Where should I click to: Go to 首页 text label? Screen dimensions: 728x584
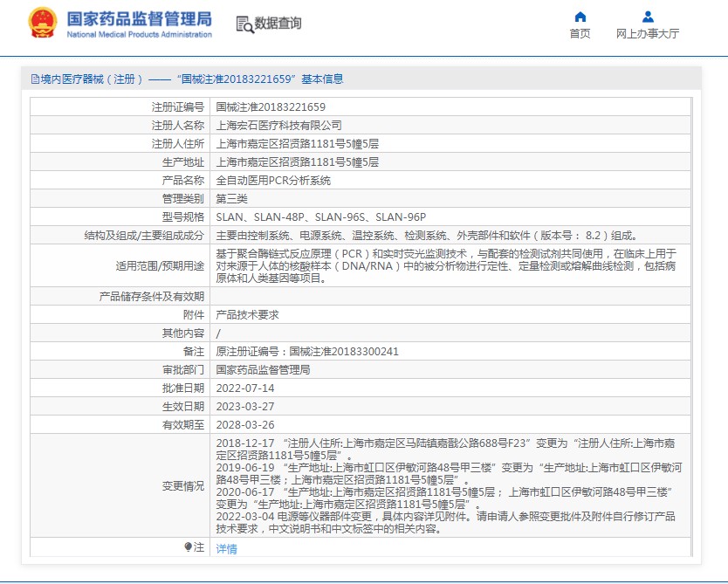(580, 34)
